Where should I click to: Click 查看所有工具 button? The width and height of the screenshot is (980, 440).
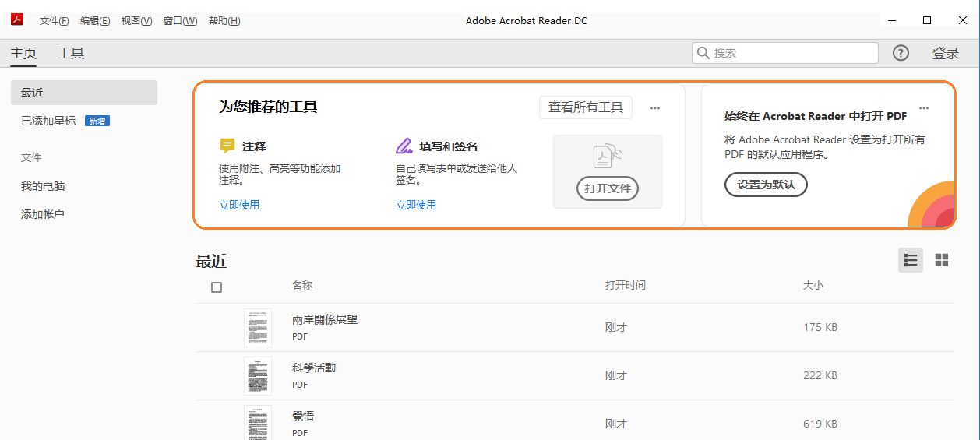tap(586, 107)
